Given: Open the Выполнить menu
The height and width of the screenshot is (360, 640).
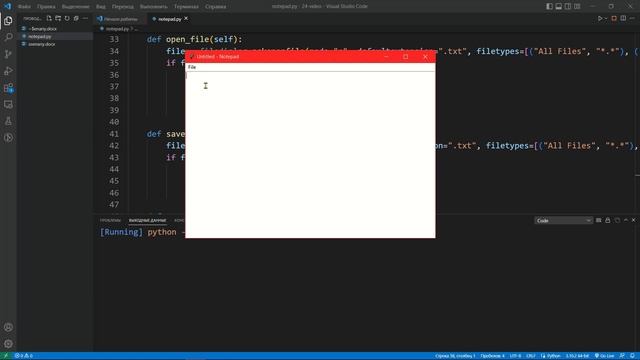Looking at the screenshot, I should (x=153, y=7).
